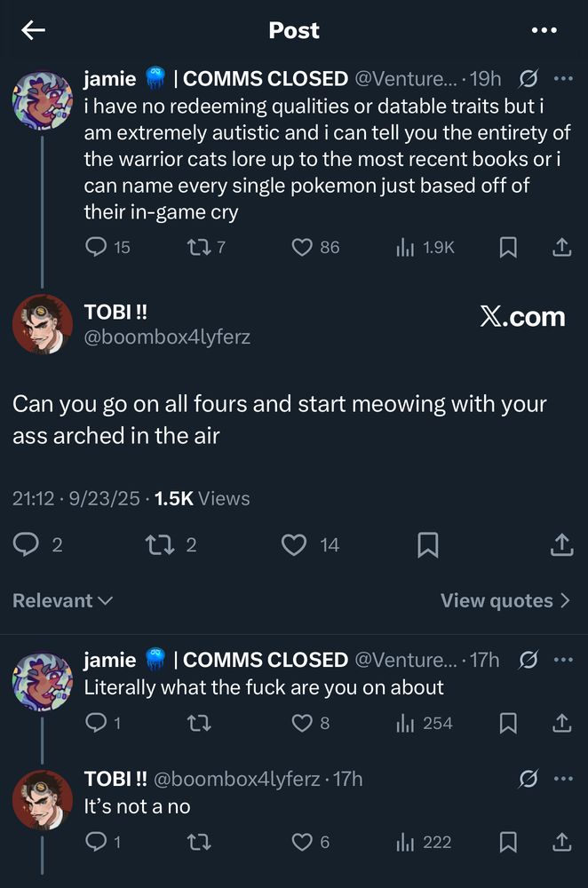Bookmark jamie's original warrior cats post

point(508,248)
